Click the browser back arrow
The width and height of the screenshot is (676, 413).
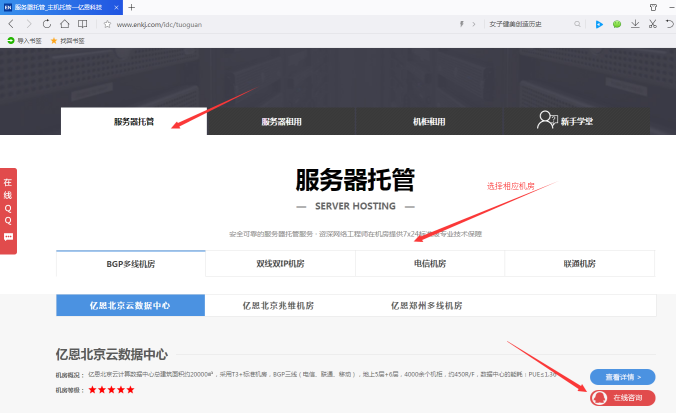click(x=11, y=23)
